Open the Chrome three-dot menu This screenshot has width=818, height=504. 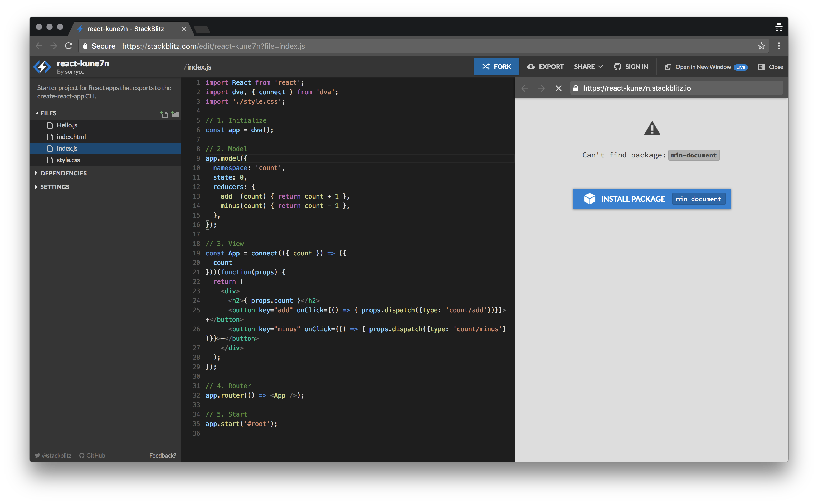[779, 46]
